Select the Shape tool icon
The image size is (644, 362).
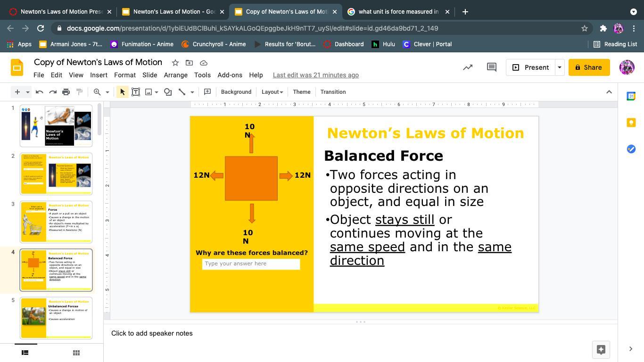[x=168, y=92]
